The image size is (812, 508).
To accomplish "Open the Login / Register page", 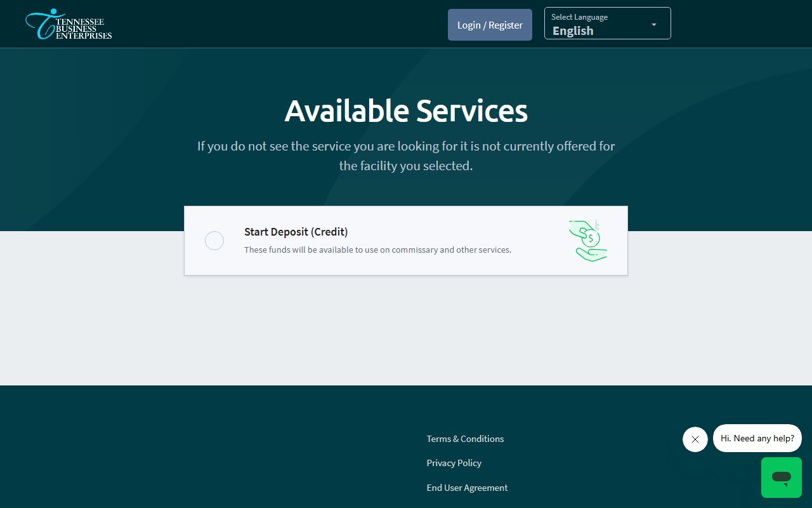I will 490,25.
